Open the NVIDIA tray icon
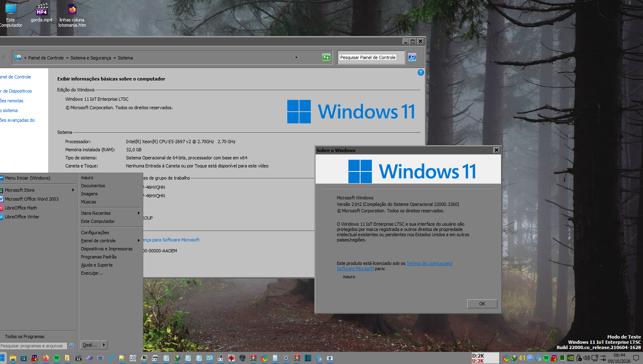The image size is (643, 364). point(571,358)
